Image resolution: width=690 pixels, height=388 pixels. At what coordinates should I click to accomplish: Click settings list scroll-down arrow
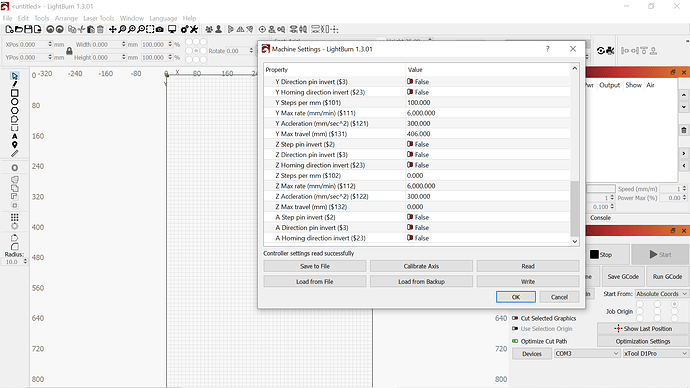[x=574, y=241]
